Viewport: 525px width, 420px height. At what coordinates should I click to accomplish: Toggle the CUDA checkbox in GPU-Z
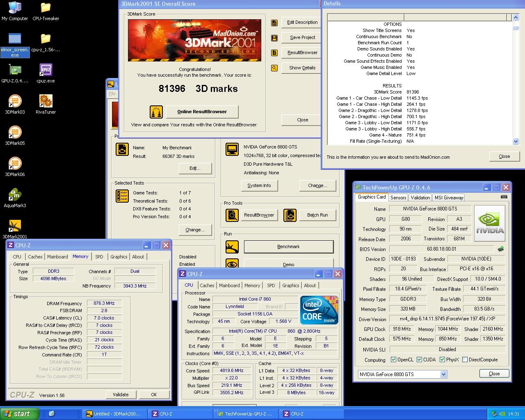pos(420,360)
